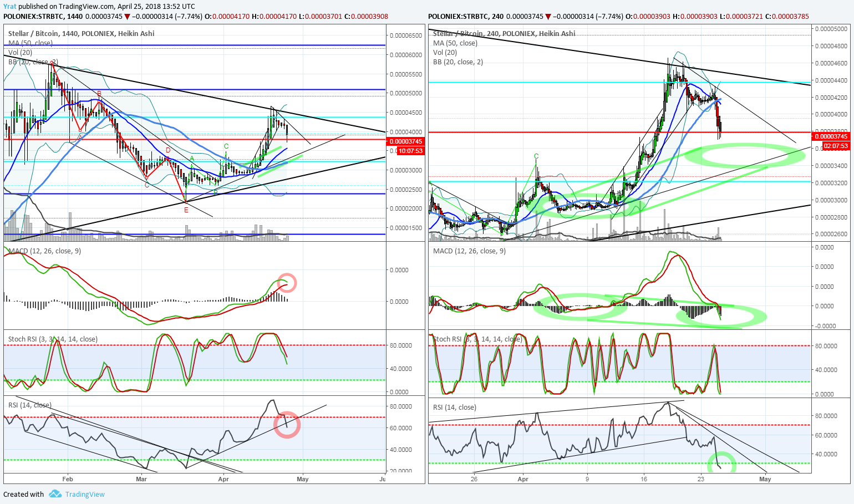Click the green circle on the 240 RSI
Viewport: 854px width, 504px height.
pyautogui.click(x=721, y=463)
